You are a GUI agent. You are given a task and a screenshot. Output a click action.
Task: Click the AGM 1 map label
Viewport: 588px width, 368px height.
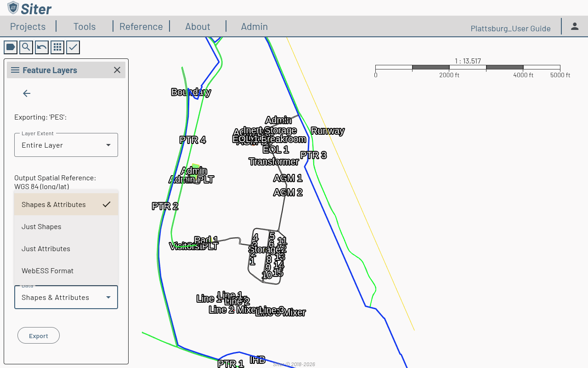click(288, 178)
